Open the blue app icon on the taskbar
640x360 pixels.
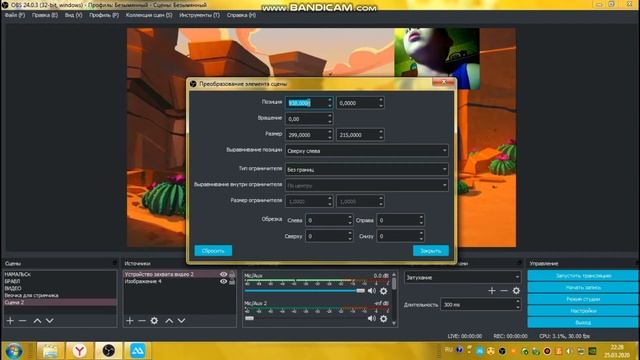[x=138, y=351]
